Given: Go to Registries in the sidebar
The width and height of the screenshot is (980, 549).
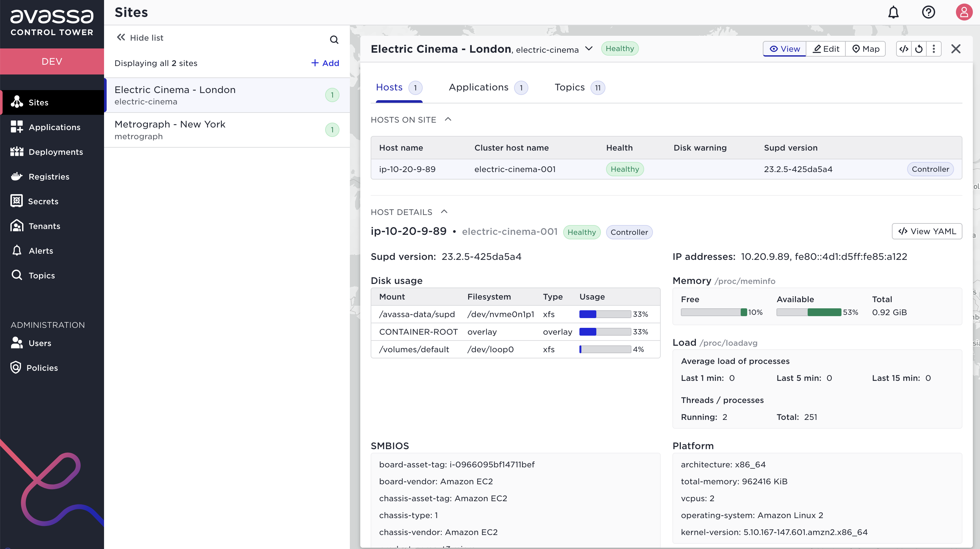Looking at the screenshot, I should click(x=52, y=176).
